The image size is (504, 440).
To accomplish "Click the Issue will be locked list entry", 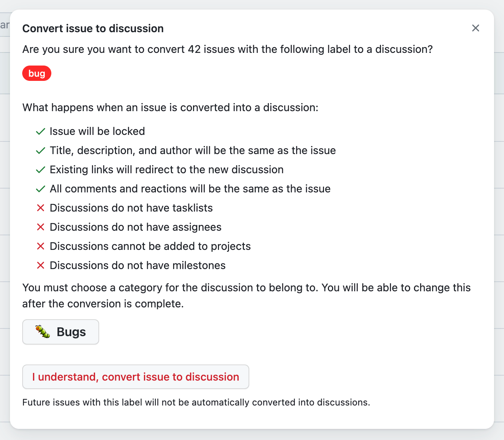I will pos(97,131).
